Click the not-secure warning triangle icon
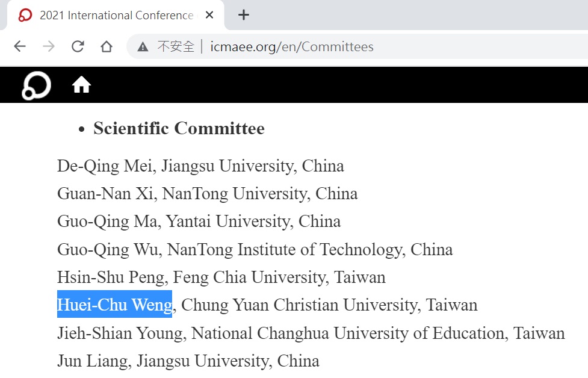This screenshot has height=378, width=588. [x=143, y=47]
